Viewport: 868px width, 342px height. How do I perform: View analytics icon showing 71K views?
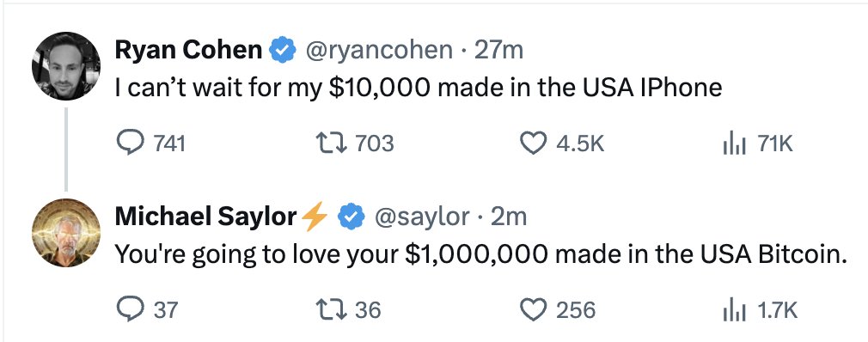(735, 144)
